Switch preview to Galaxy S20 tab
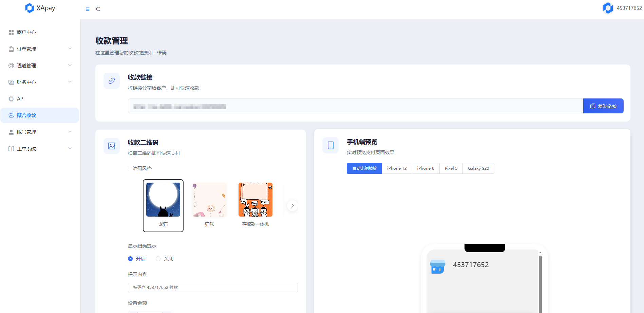The width and height of the screenshot is (644, 313). click(478, 168)
